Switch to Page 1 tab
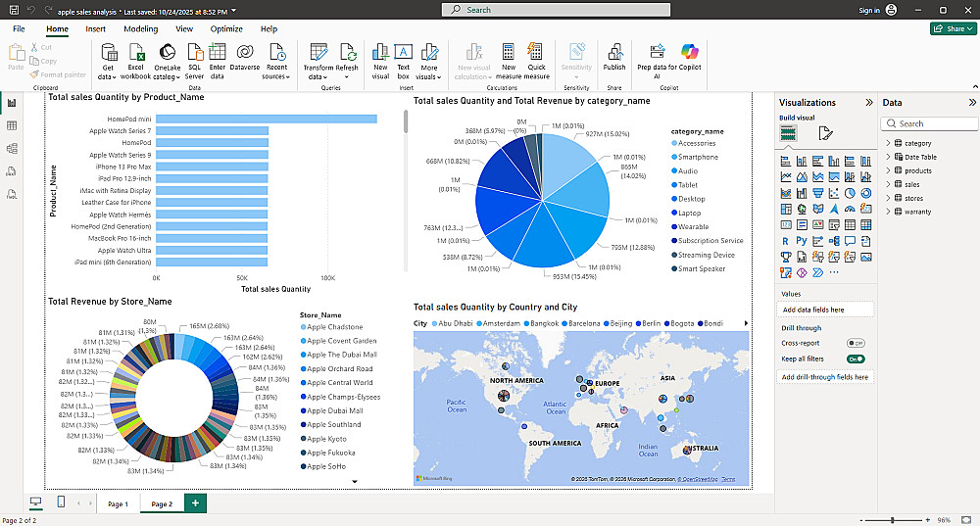Screen dimensions: 980x526 (x=118, y=503)
